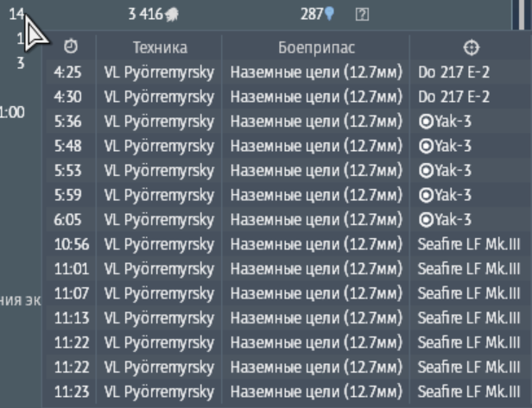Click the crosshair icon in the target column header
Screen dimensions: 532x408
[472, 47]
